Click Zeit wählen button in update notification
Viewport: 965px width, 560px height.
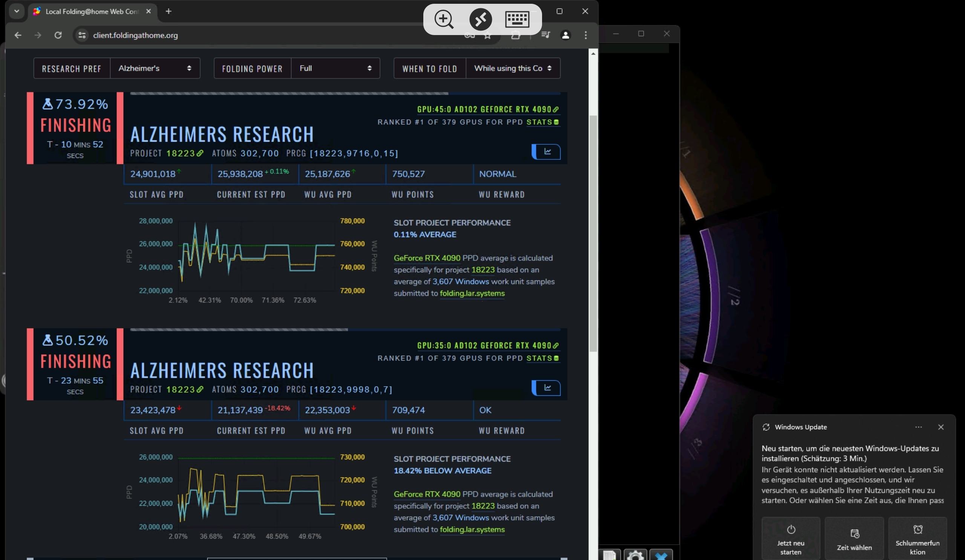tap(854, 539)
